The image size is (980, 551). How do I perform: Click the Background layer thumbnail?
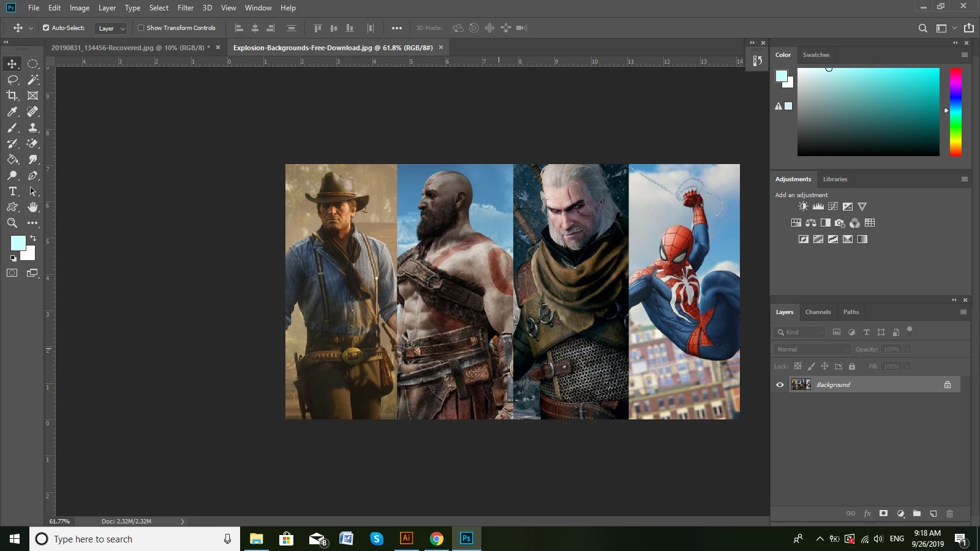pyautogui.click(x=801, y=384)
